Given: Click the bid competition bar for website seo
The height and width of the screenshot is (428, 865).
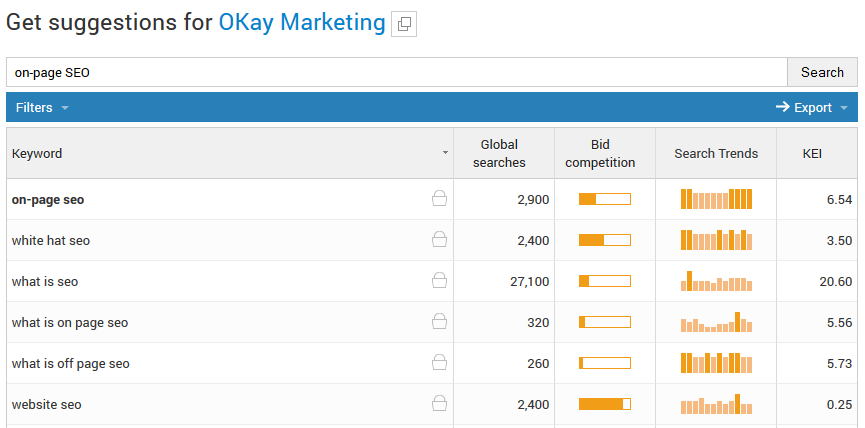Looking at the screenshot, I should [x=605, y=404].
